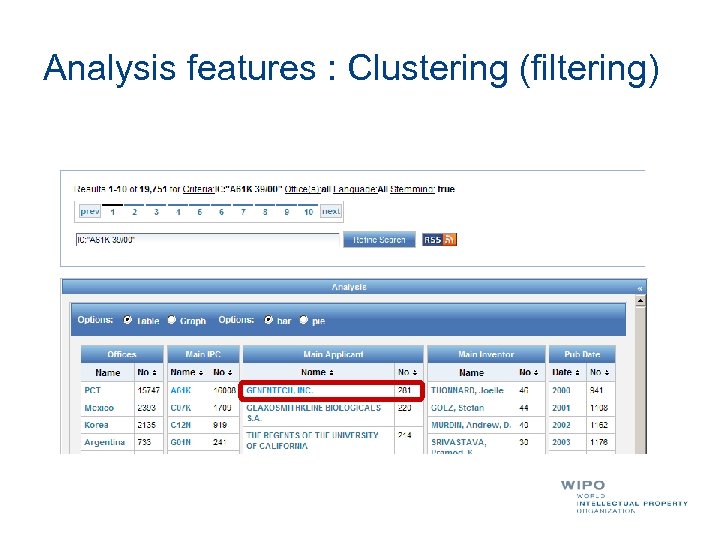
Task: Sort Offices table by No column
Action: tap(147, 372)
